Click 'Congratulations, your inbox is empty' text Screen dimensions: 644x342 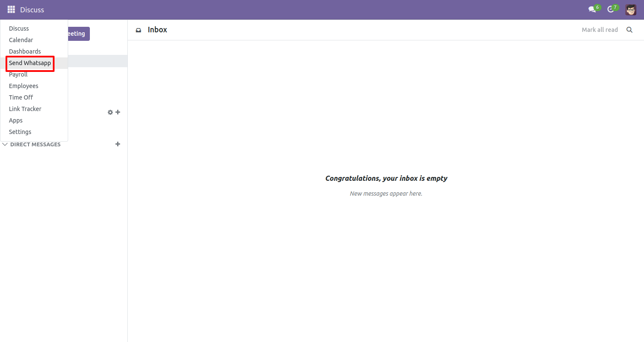pos(386,178)
